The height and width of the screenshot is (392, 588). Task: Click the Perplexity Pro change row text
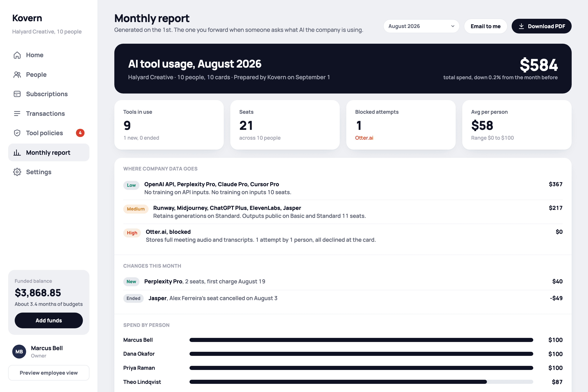205,282
